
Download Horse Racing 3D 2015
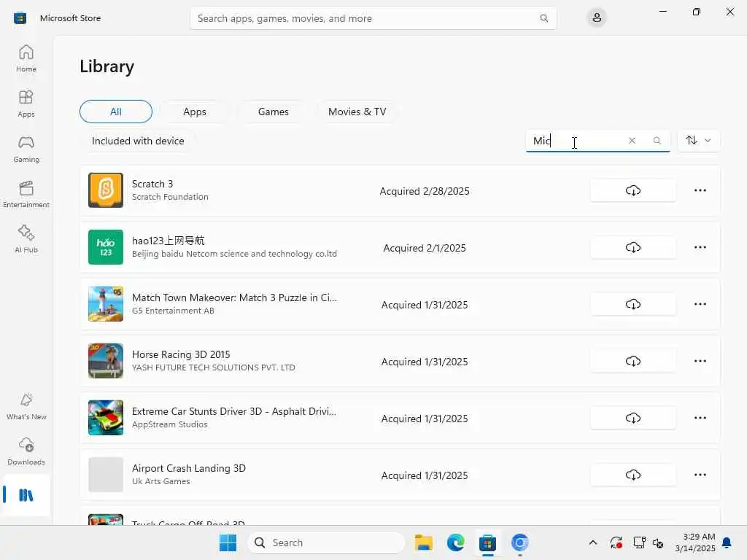pos(632,361)
